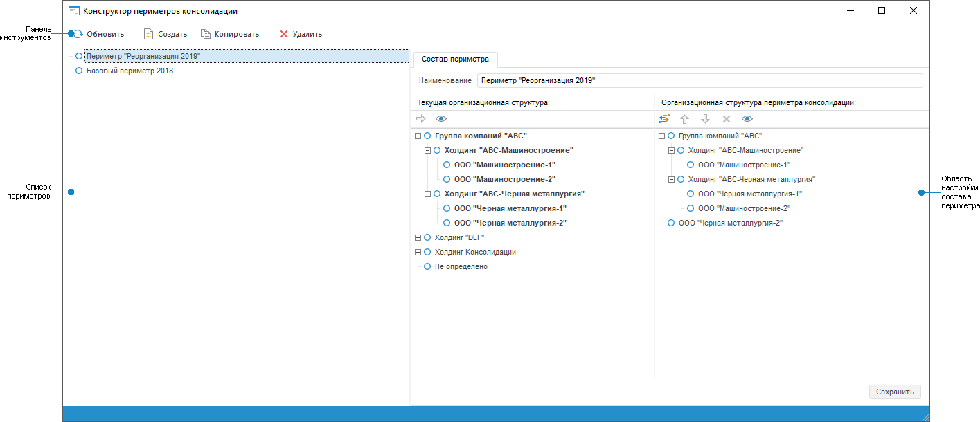Select bold ООО "Машиностроение-1" in current structure
Image resolution: width=980 pixels, height=422 pixels.
tap(505, 165)
